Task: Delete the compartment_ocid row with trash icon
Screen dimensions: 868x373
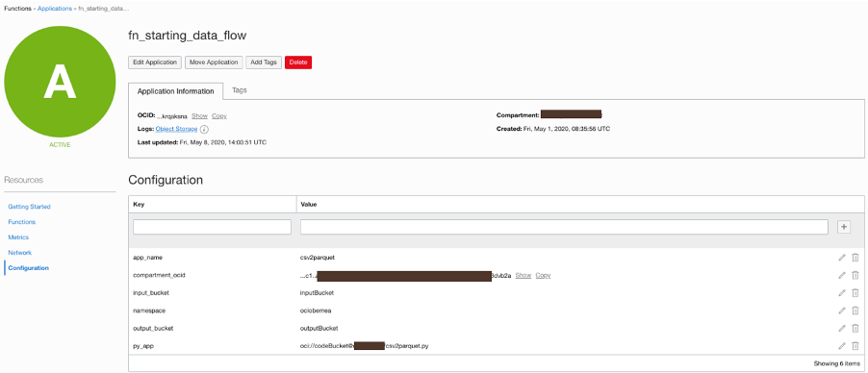Action: (855, 275)
